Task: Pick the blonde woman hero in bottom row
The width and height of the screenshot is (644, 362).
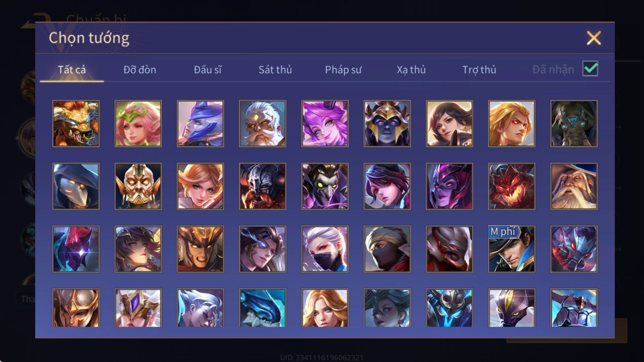Action: (x=325, y=308)
